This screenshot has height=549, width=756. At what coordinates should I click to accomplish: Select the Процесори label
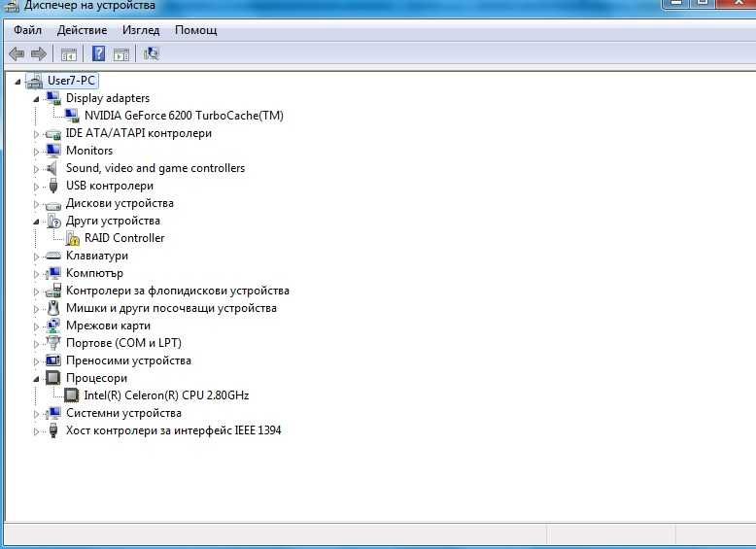pos(96,378)
